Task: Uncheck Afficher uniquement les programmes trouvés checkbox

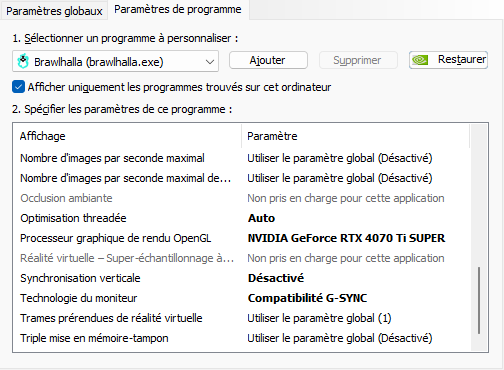Action: click(x=18, y=87)
